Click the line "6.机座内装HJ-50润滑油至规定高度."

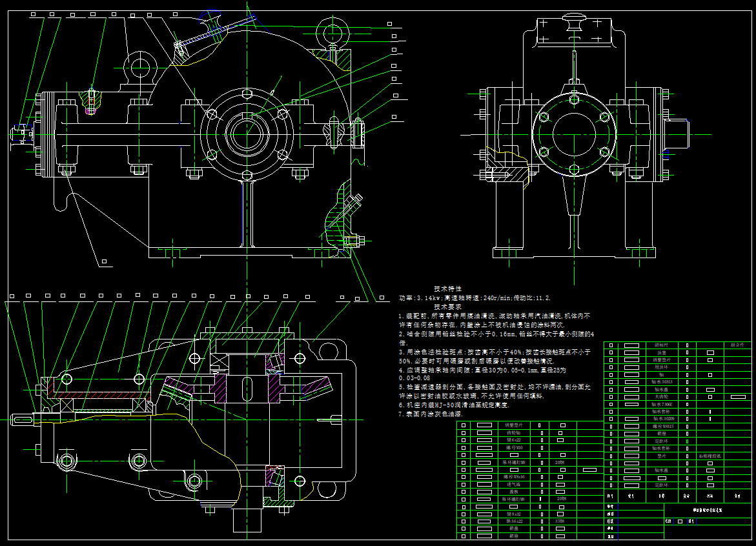[454, 405]
